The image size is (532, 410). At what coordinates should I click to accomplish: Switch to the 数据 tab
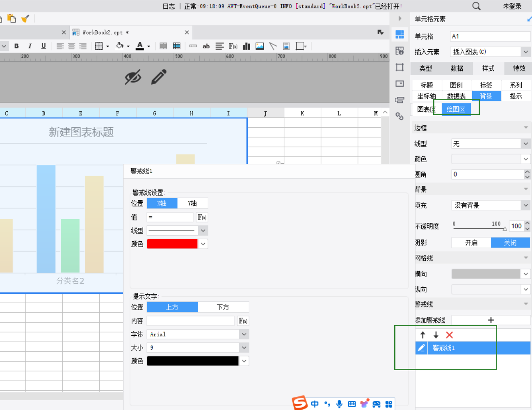[x=457, y=68]
